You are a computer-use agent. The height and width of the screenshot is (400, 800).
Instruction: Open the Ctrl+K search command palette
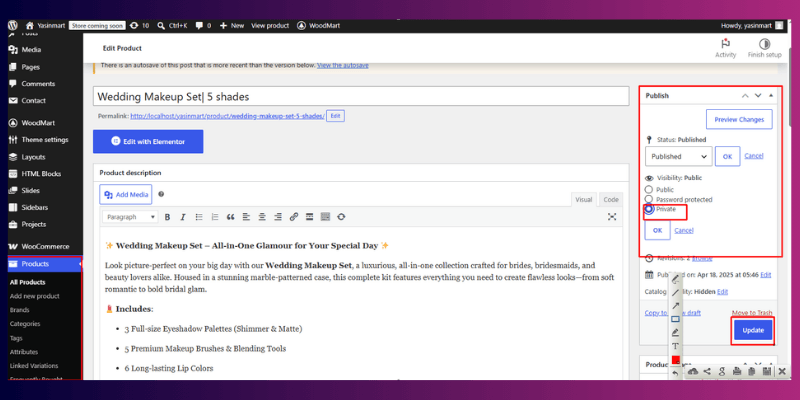(x=172, y=26)
